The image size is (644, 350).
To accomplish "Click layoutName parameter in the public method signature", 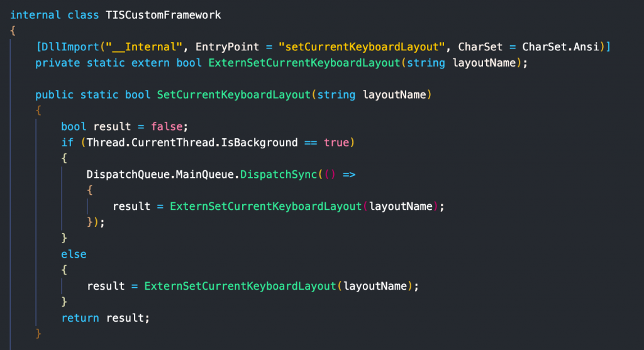I will pyautogui.click(x=394, y=95).
